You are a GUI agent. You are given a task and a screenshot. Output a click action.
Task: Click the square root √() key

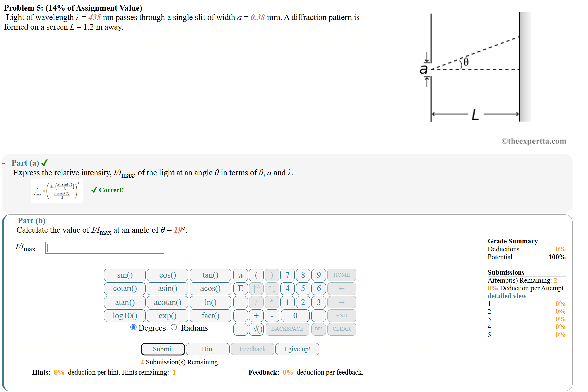(x=256, y=329)
